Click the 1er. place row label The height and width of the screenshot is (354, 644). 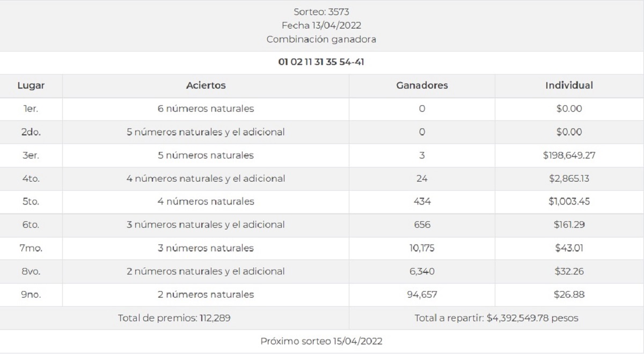point(31,109)
